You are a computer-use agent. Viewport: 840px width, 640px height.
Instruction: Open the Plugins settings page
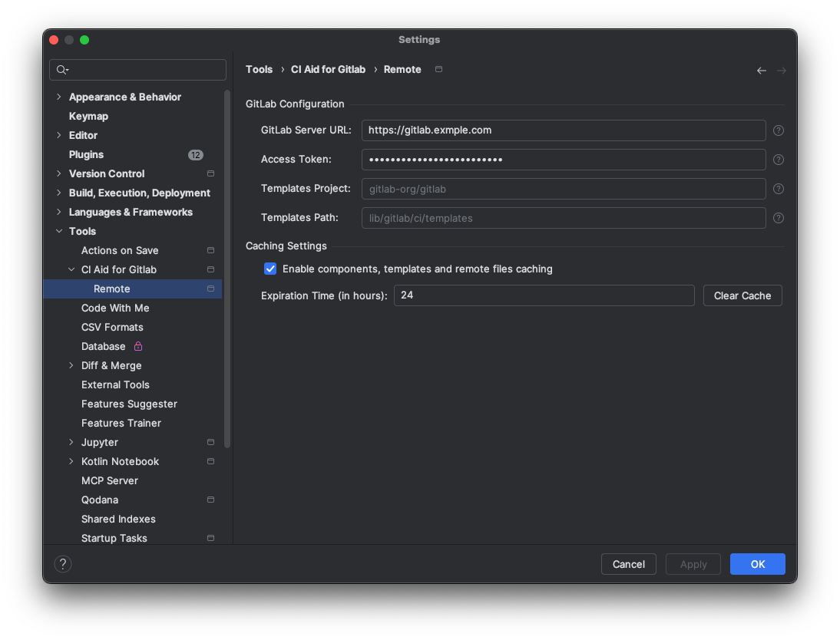(86, 155)
